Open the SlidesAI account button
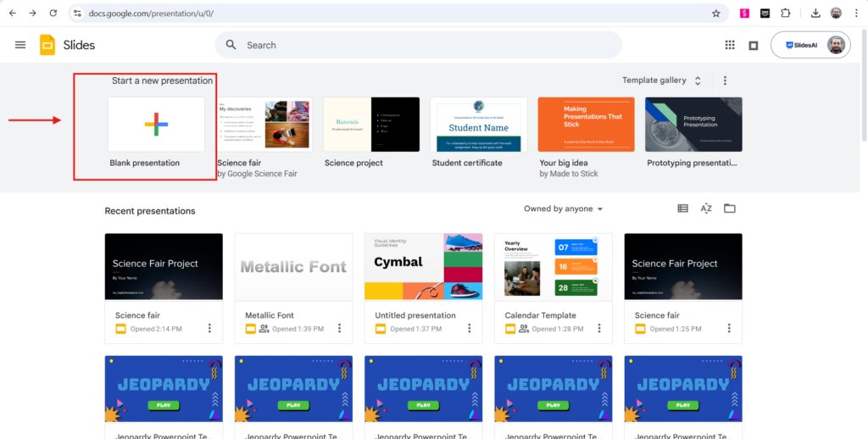Image resolution: width=868 pixels, height=439 pixels. pyautogui.click(x=810, y=45)
